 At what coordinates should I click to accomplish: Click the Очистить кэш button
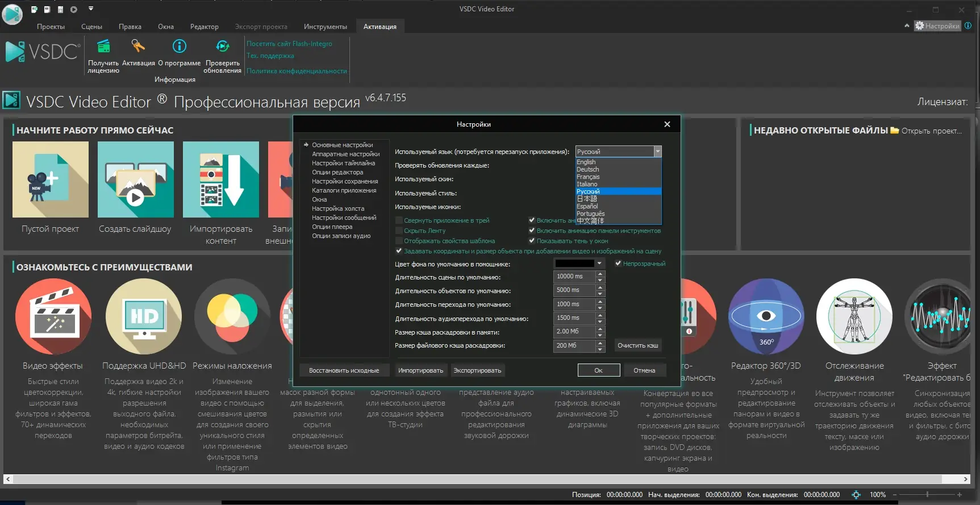638,345
